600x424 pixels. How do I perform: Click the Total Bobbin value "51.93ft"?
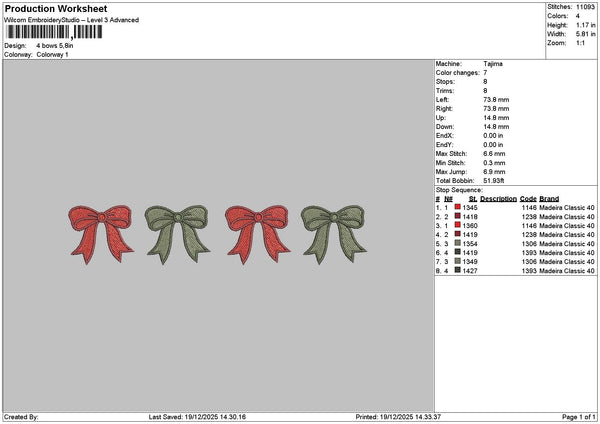click(x=494, y=181)
